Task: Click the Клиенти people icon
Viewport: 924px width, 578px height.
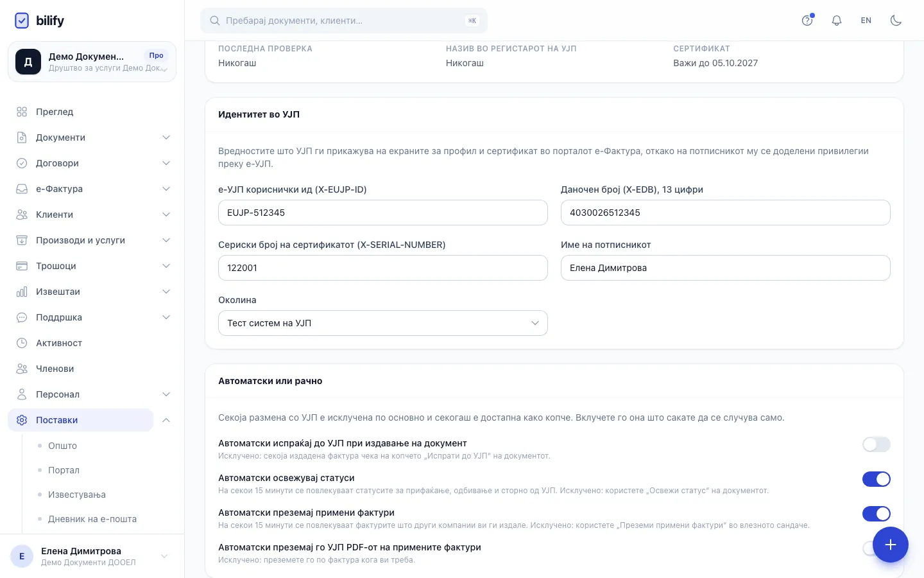Action: (22, 215)
